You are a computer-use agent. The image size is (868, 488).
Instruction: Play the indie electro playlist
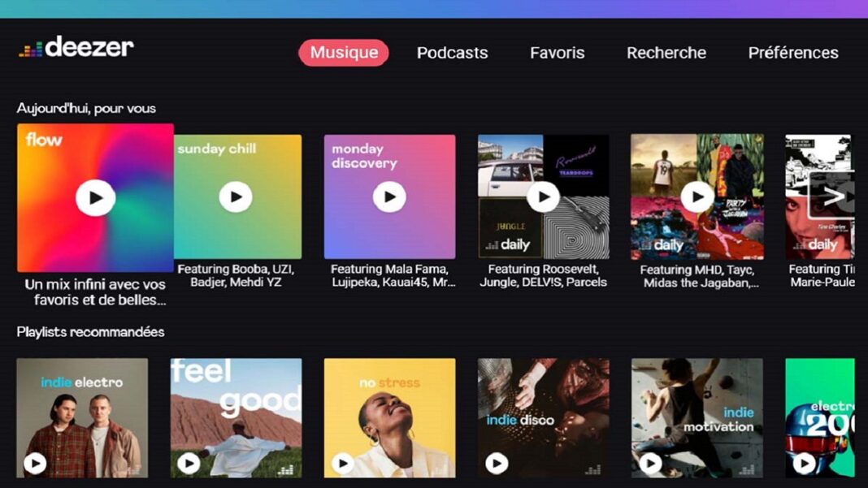point(35,463)
